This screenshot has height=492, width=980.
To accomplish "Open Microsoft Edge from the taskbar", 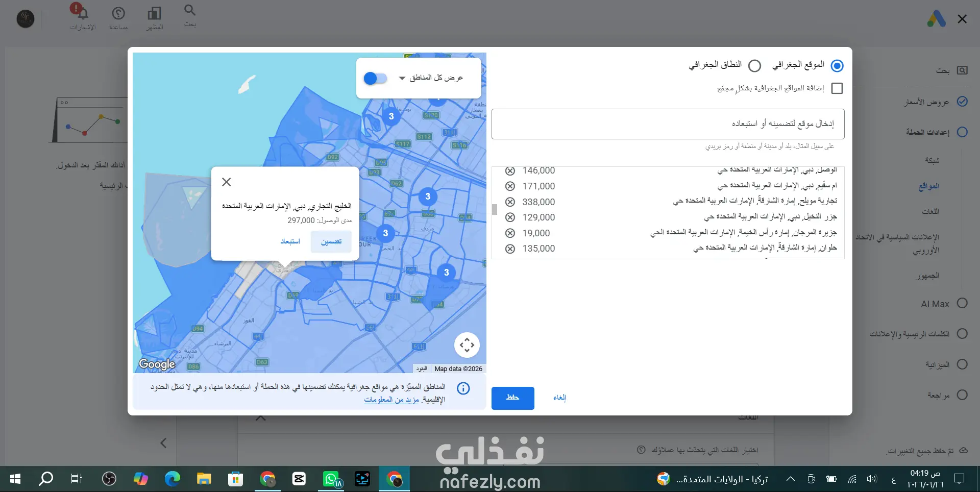I will point(173,479).
